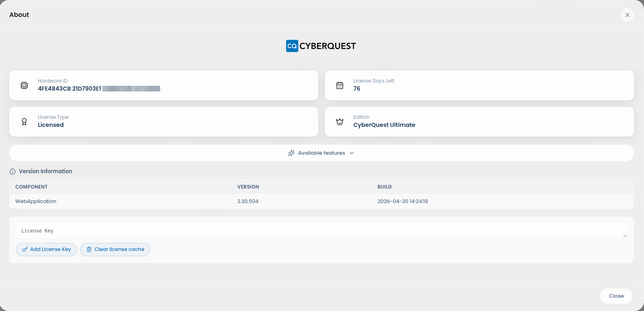The image size is (644, 311).
Task: Click the Hardware ID chip icon
Action: click(x=24, y=85)
